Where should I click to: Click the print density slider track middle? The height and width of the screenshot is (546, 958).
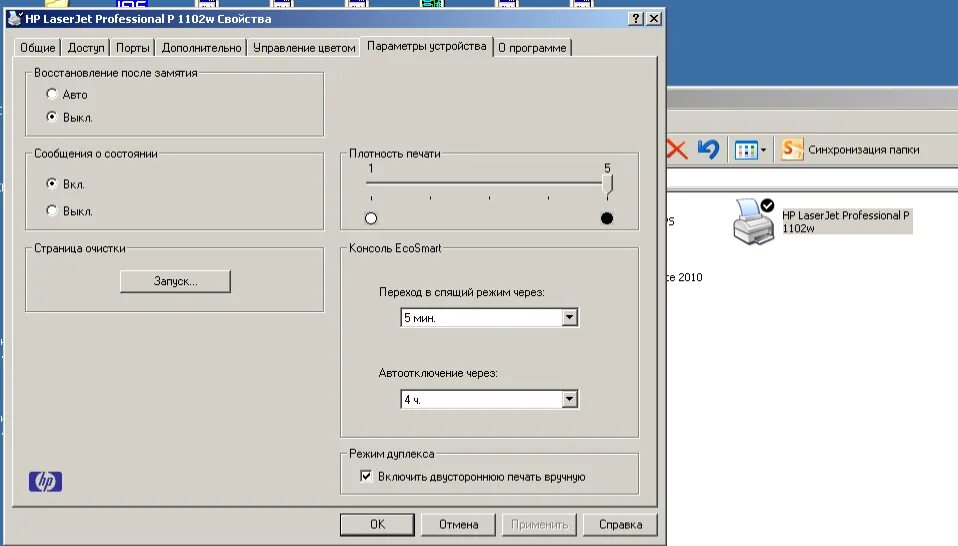click(x=489, y=183)
